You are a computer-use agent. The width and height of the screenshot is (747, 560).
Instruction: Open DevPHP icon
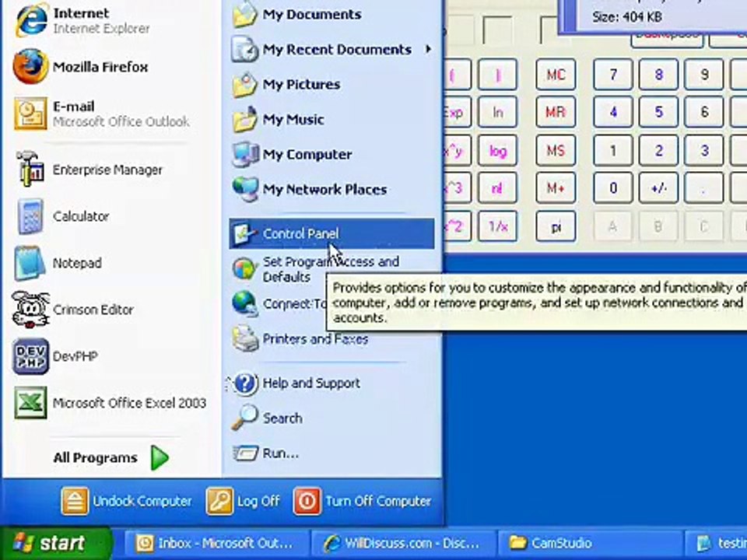[30, 356]
